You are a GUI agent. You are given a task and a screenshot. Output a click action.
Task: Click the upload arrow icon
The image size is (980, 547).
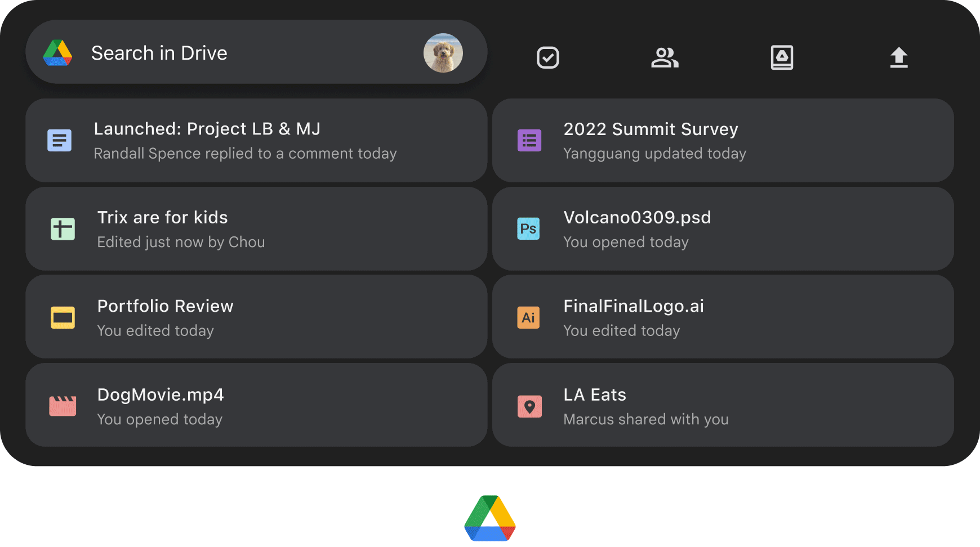pos(899,57)
